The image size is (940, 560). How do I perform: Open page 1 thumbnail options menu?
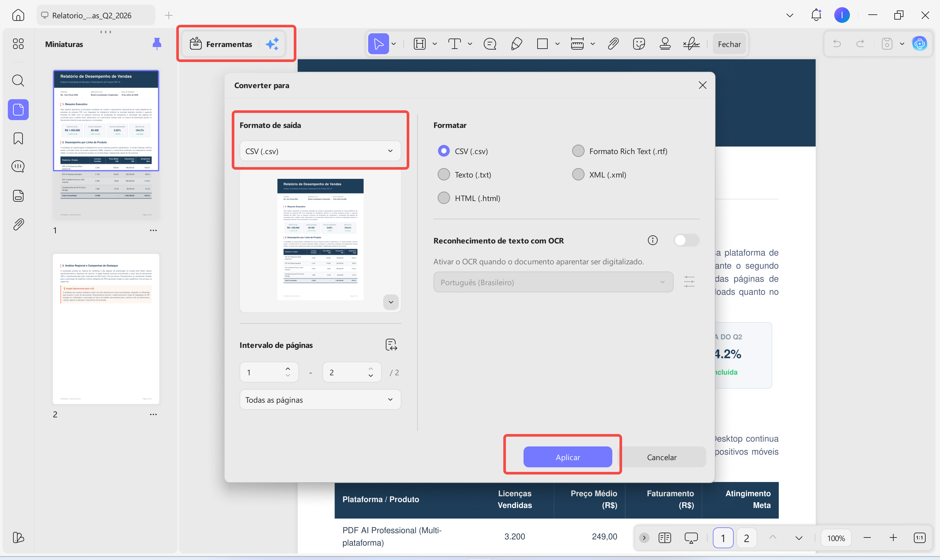pos(153,230)
